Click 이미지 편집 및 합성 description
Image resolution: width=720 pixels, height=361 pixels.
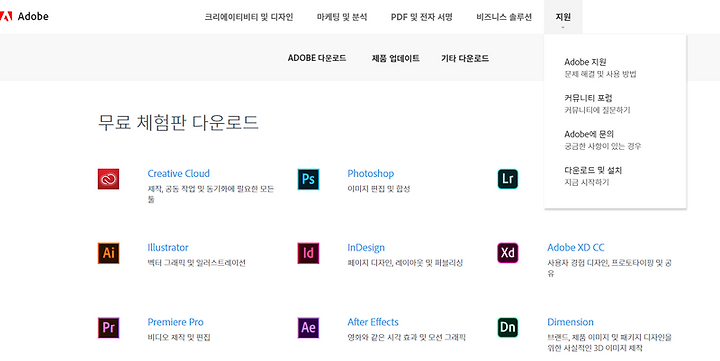pyautogui.click(x=379, y=189)
